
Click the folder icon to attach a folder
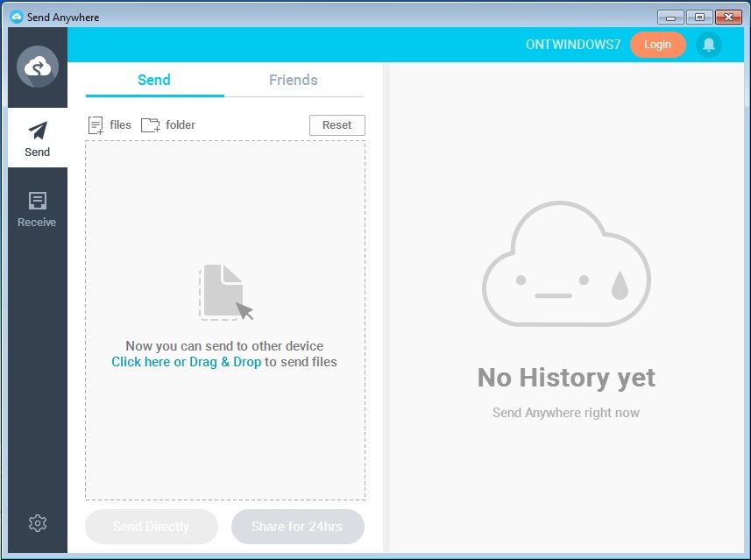(x=150, y=124)
